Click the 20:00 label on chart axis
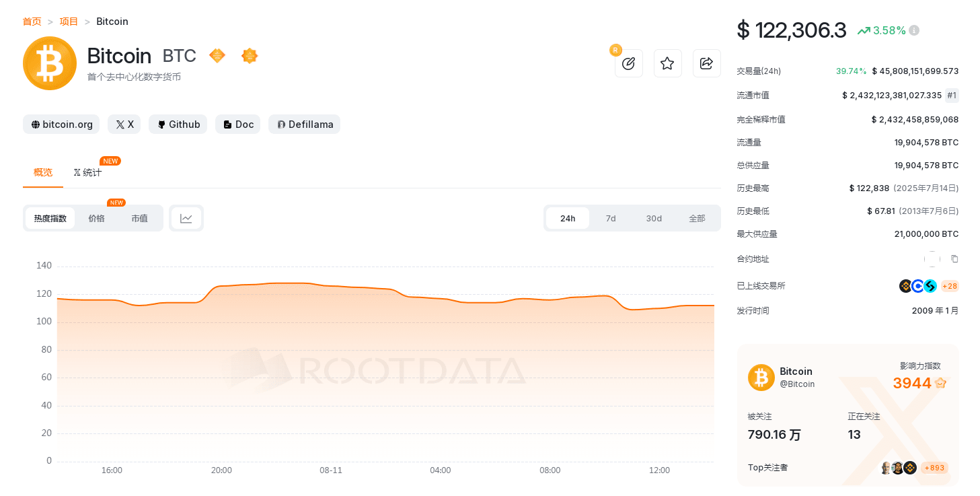Image resolution: width=980 pixels, height=496 pixels. 221,470
